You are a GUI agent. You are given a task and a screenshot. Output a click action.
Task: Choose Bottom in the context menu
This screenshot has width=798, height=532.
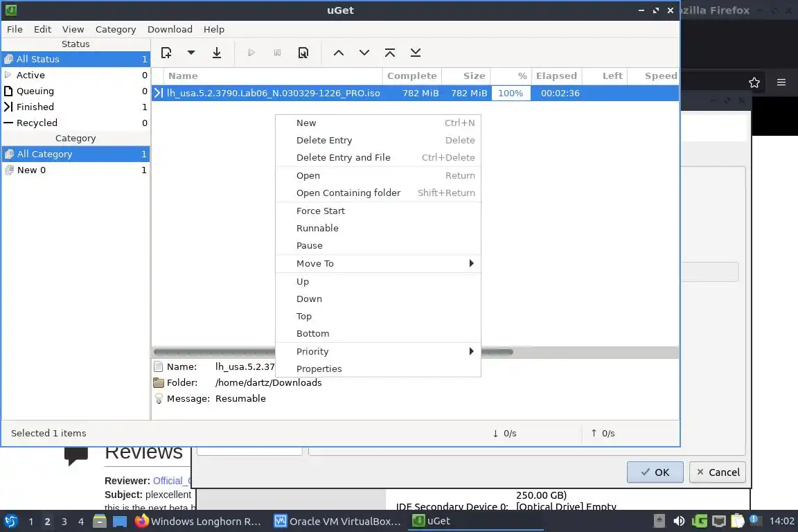point(378,333)
